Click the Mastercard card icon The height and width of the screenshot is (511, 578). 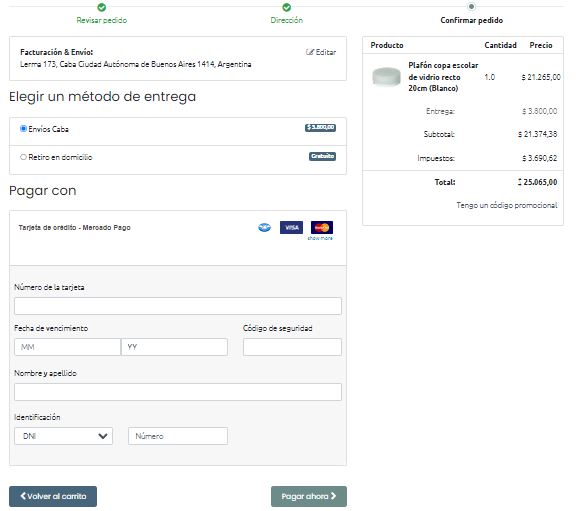(322, 227)
